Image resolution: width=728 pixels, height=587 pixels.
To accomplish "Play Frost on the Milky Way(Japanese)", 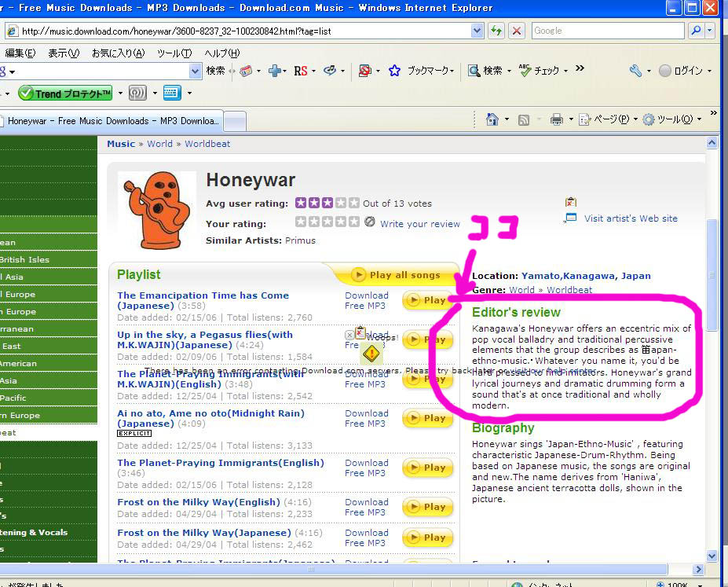I will (x=427, y=537).
